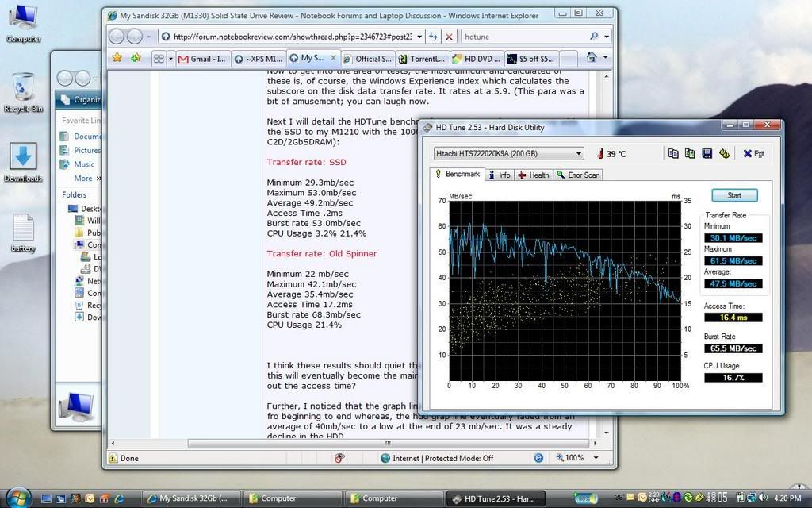This screenshot has width=812, height=508.
Task: Open the Computer desktop icon
Action: [23, 24]
